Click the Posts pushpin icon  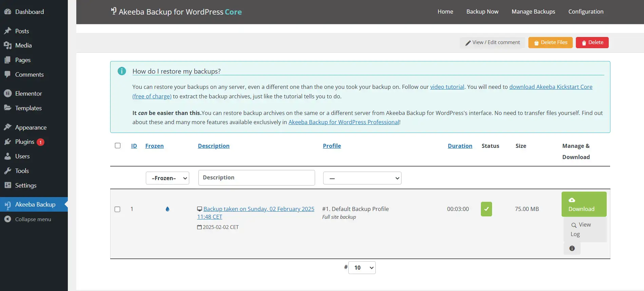click(x=7, y=31)
